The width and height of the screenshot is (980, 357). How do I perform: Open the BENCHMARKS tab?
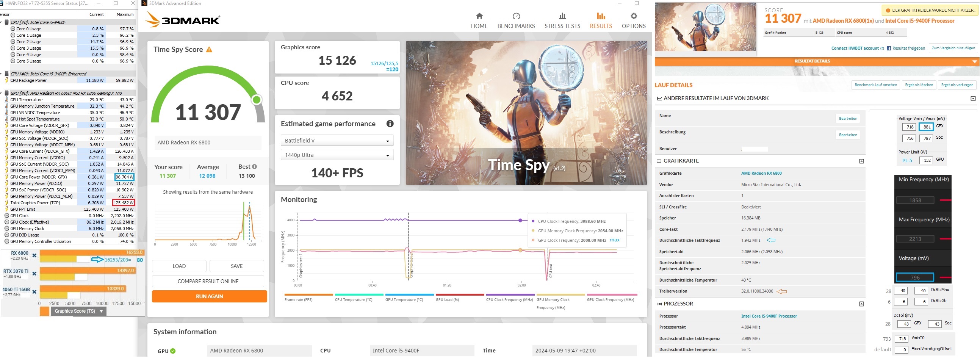[516, 20]
